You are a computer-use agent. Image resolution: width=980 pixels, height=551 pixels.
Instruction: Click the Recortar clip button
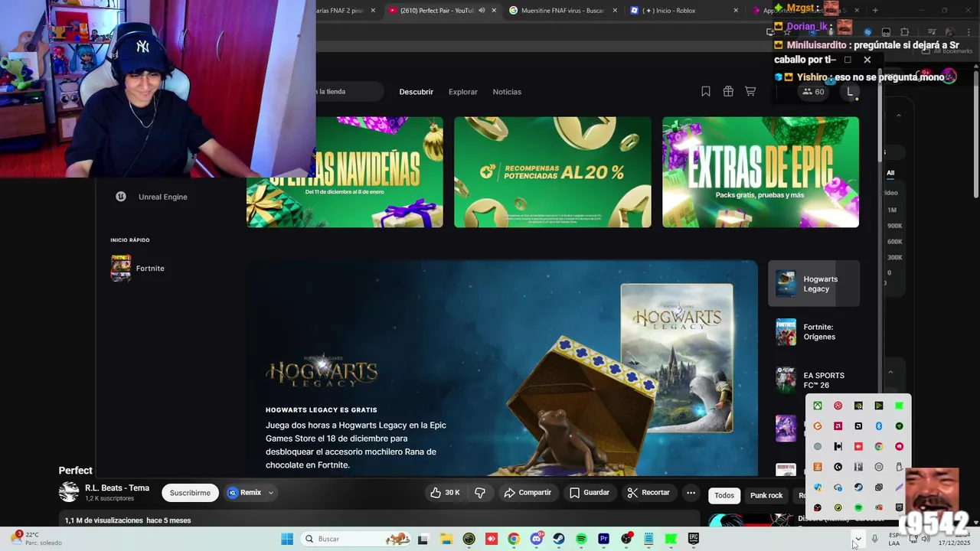point(648,493)
